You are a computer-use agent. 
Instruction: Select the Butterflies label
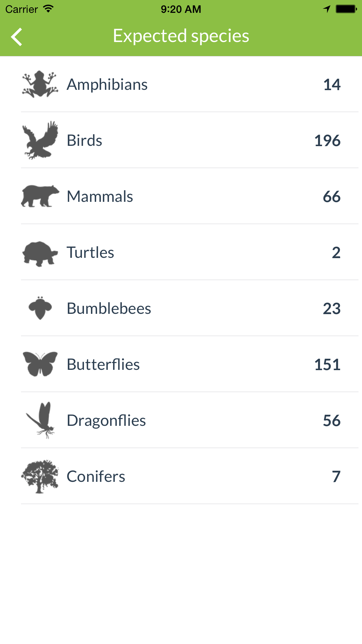coord(103,364)
